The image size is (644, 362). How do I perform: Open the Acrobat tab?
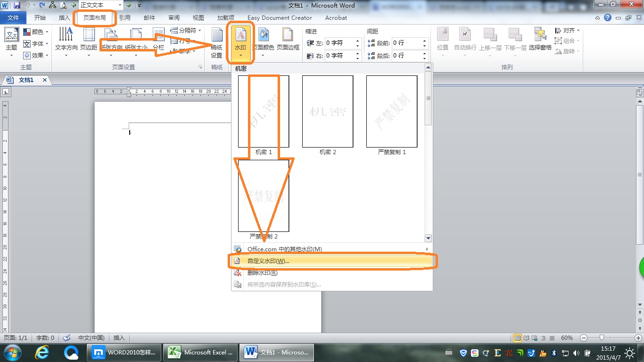(x=336, y=18)
